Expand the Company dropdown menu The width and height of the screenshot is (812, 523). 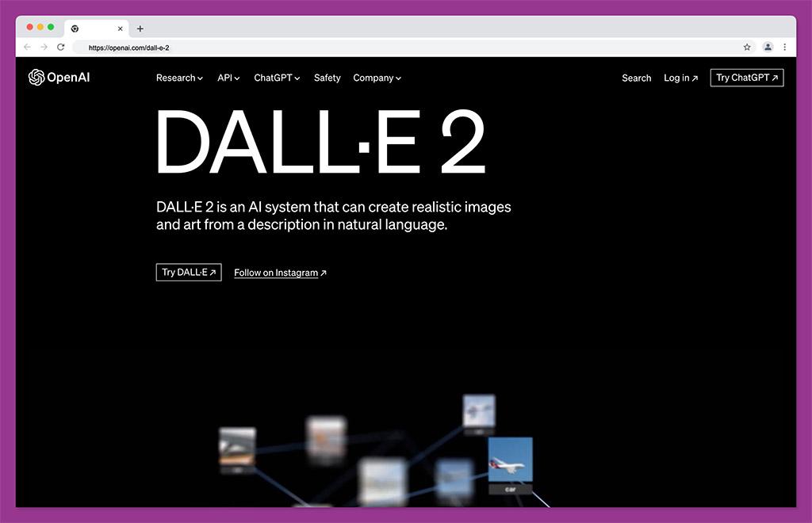(377, 78)
